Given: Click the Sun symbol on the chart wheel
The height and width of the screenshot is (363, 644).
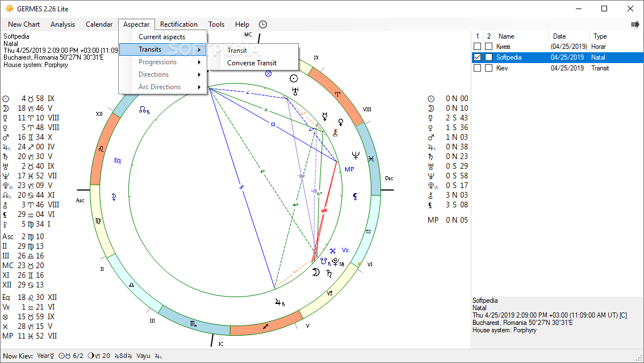Looking at the screenshot, I should pos(294,78).
